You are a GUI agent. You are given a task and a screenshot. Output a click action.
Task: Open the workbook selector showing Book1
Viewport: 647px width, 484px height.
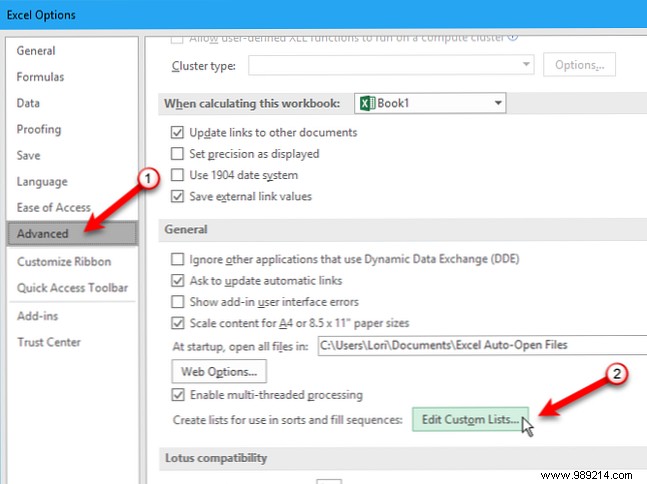(x=430, y=103)
